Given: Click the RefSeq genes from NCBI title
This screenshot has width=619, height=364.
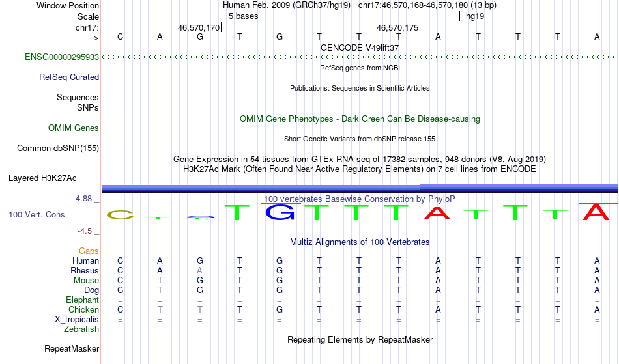Looking at the screenshot, I should (360, 68).
